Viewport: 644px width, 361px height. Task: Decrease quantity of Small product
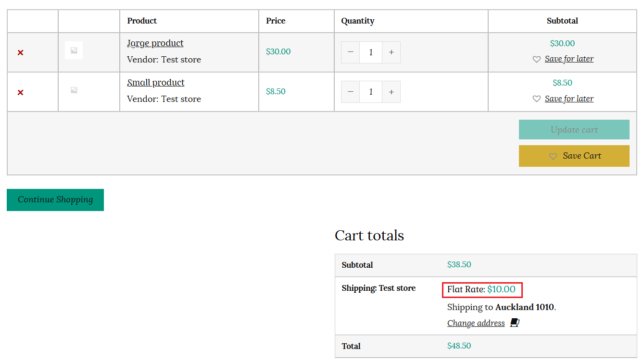(x=350, y=92)
